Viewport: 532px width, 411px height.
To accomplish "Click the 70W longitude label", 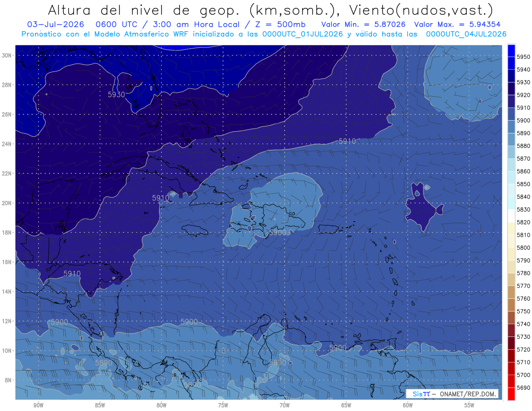I will [x=285, y=405].
